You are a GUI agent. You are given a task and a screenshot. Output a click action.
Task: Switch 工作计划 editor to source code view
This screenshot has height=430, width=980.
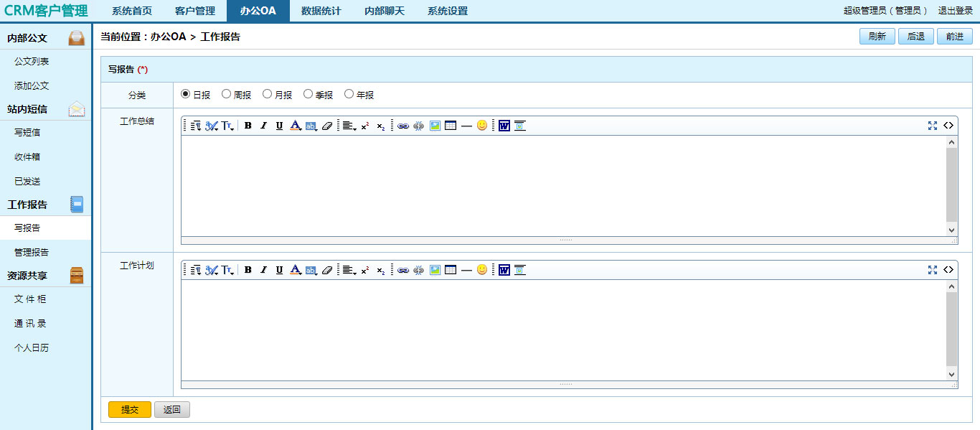coord(948,270)
